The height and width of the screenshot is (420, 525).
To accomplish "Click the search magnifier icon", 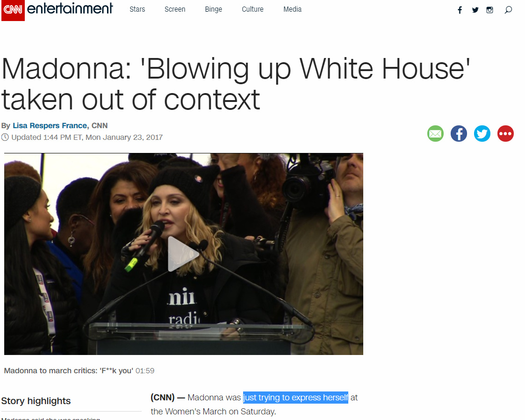I will click(x=508, y=10).
